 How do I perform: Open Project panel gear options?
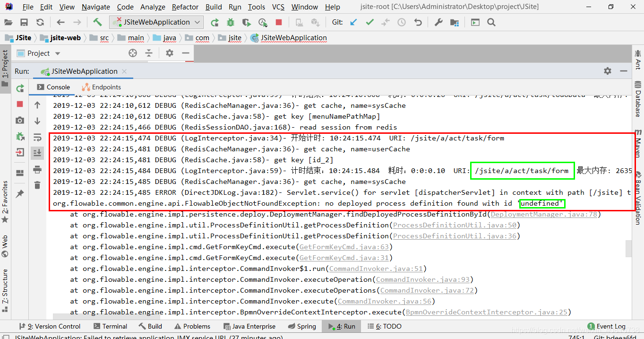point(170,53)
